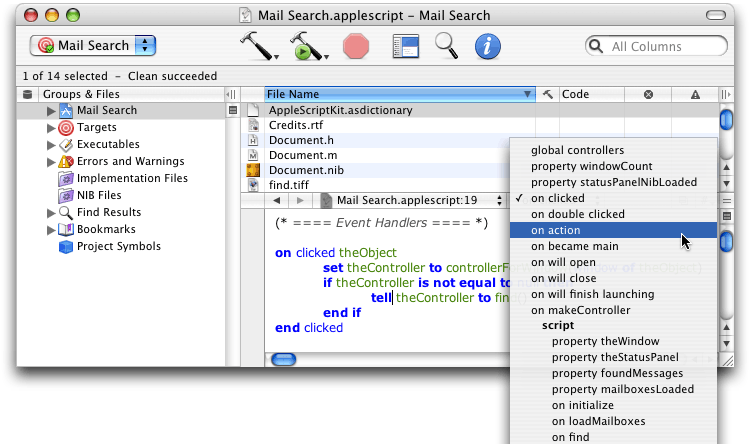The image size is (751, 444).
Task: Click the warnings triangle column header icon
Action: click(695, 94)
